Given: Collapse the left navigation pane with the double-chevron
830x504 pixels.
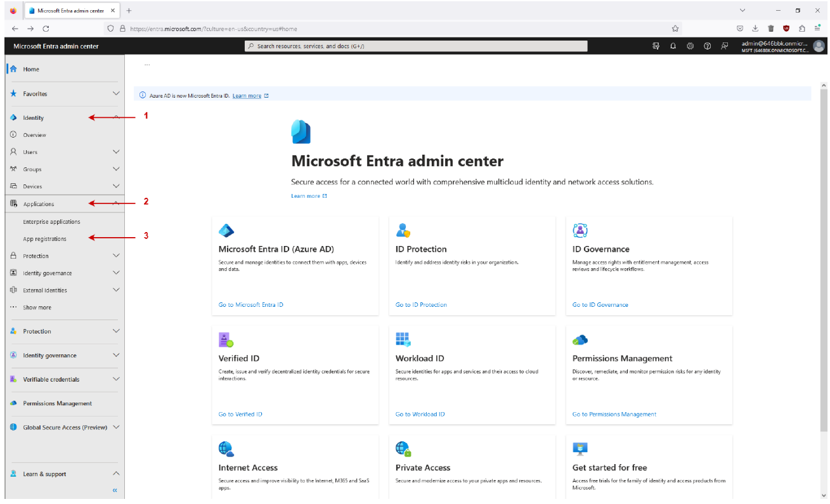Looking at the screenshot, I should (x=115, y=490).
